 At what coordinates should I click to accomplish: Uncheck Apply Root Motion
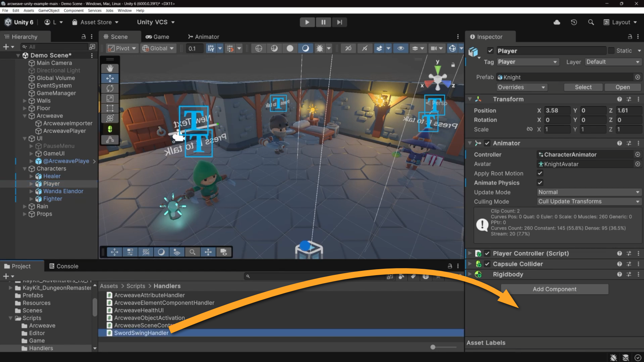pyautogui.click(x=540, y=173)
